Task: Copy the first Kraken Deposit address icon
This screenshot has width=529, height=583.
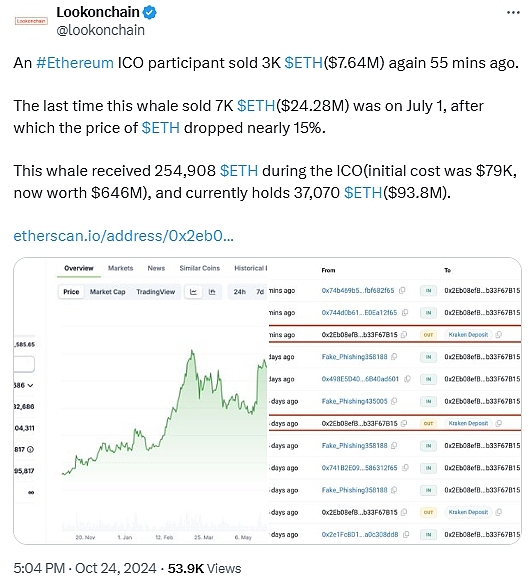Action: pyautogui.click(x=499, y=335)
